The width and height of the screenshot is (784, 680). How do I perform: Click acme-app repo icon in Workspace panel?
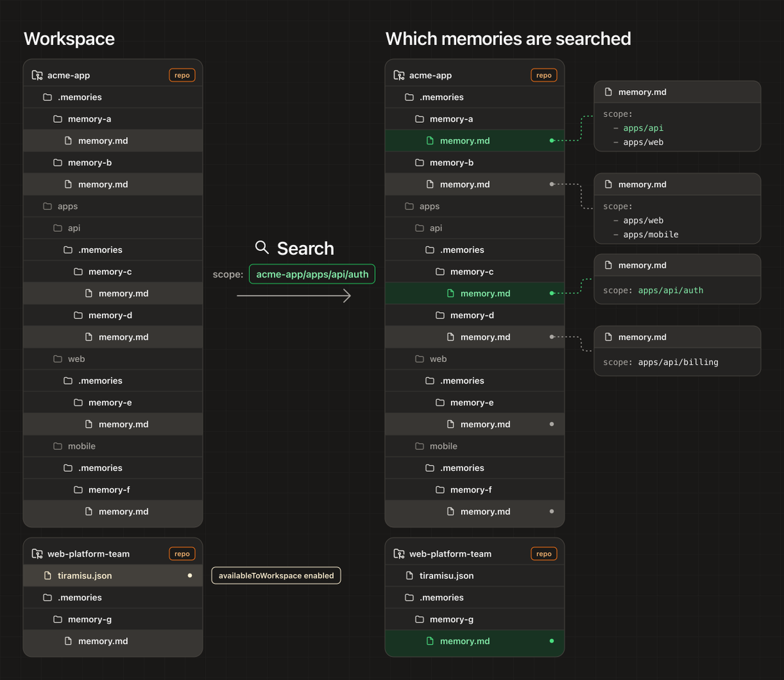[37, 75]
